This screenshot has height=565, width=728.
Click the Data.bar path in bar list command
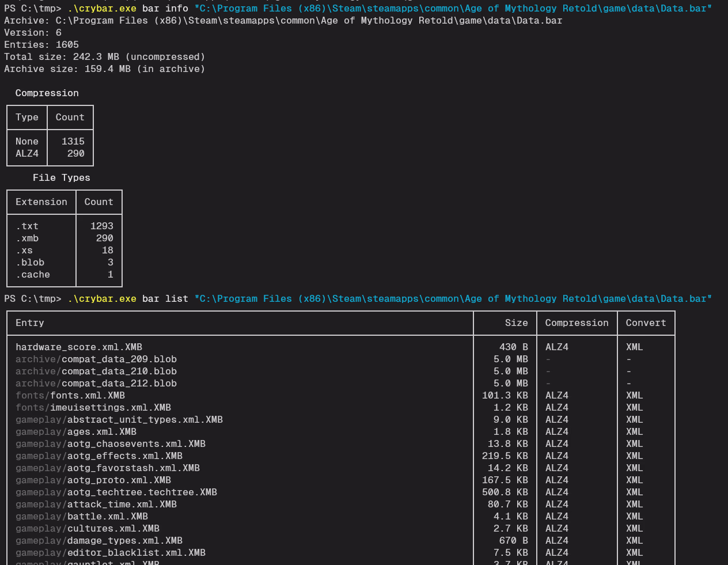pos(453,299)
